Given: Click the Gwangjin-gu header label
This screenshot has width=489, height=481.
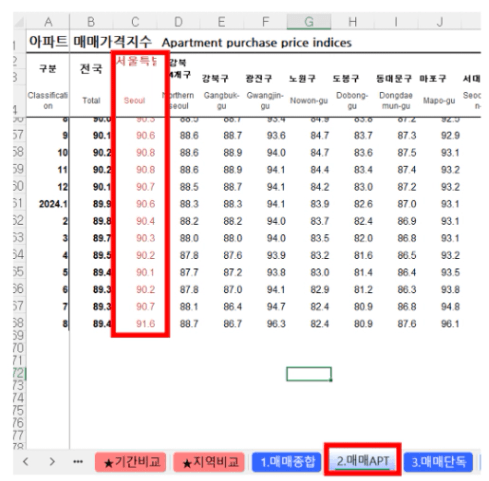Looking at the screenshot, I should (x=265, y=100).
